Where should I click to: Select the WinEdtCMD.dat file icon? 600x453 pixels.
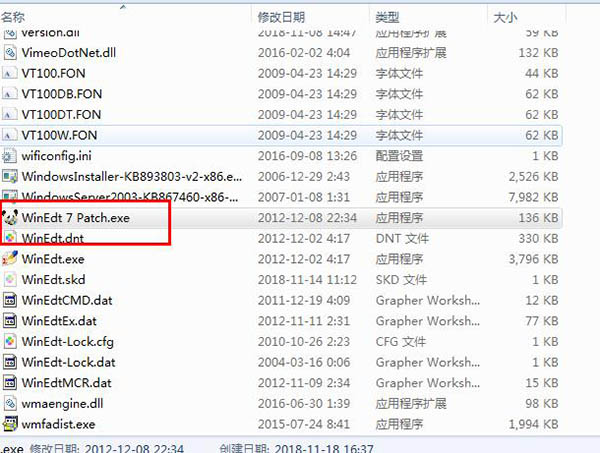point(10,300)
